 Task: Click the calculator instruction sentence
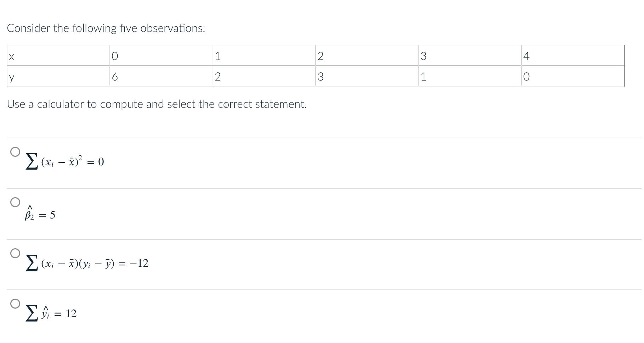pyautogui.click(x=157, y=104)
